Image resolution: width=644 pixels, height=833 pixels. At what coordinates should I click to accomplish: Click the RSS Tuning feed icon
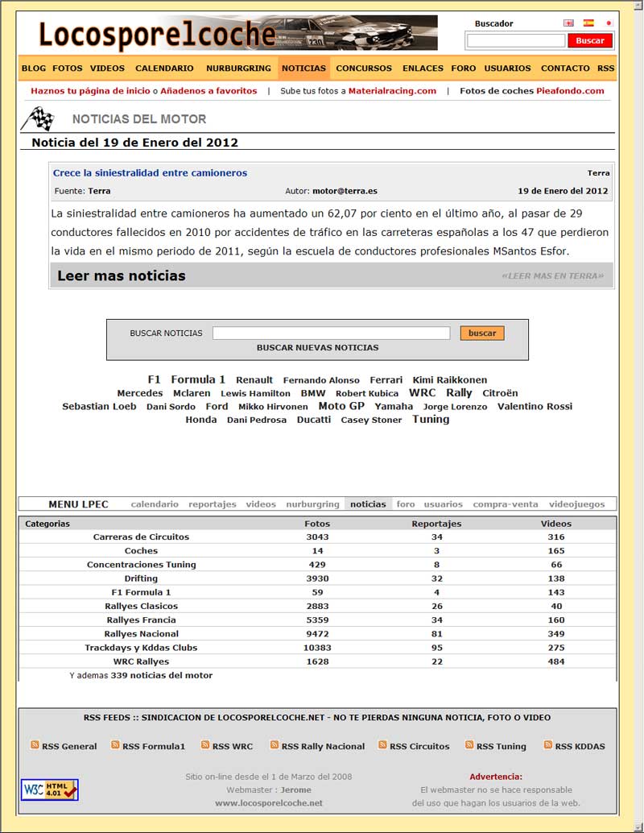469,745
